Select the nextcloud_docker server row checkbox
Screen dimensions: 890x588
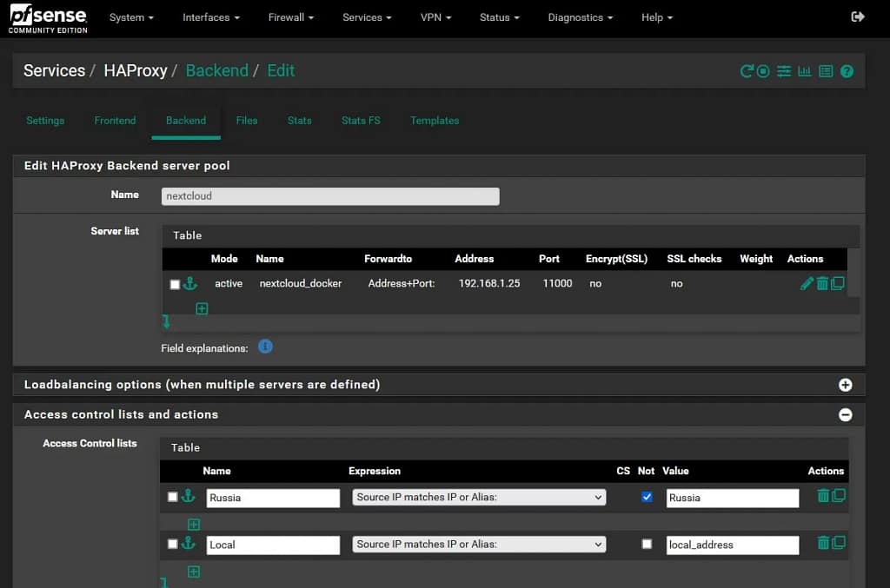click(175, 284)
